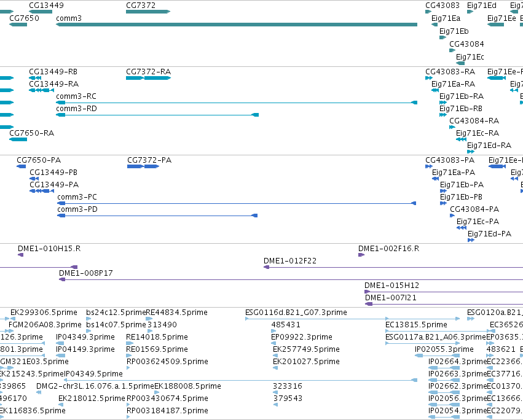Click the DME1-015H12 BAC label
This screenshot has width=523, height=420.
(391, 286)
